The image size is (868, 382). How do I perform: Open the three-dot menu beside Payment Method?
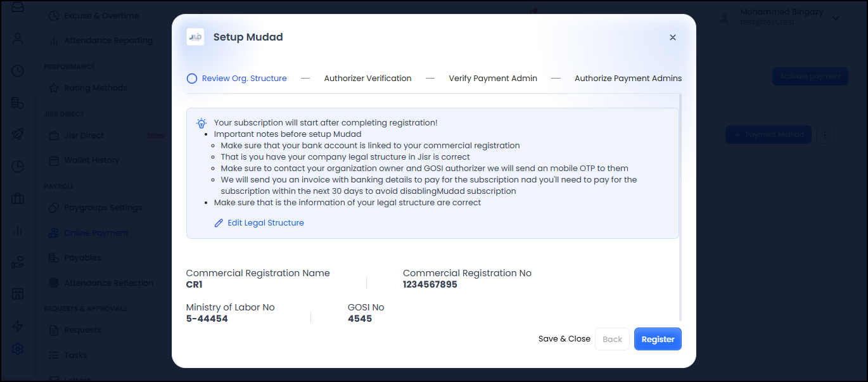(x=824, y=135)
